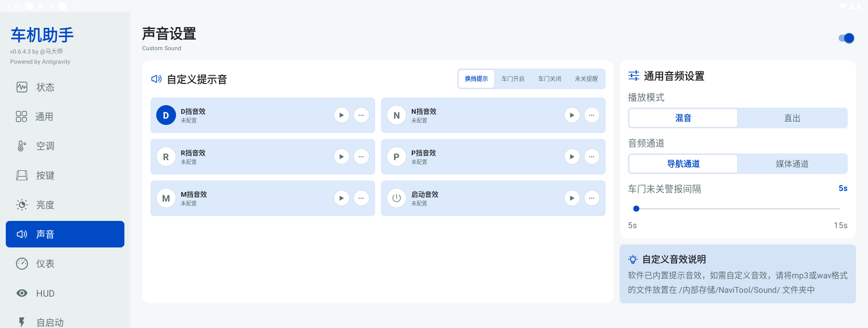The height and width of the screenshot is (328, 868).
Task: Open the 仪表 gauge icon
Action: click(22, 264)
